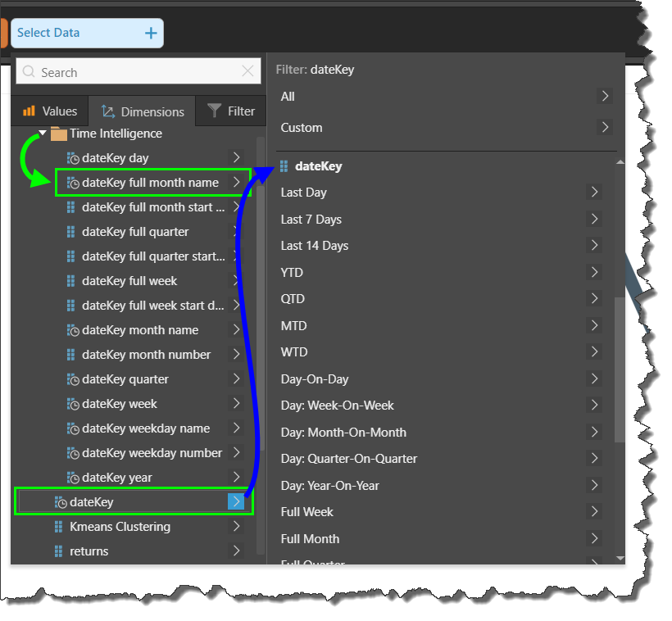Image resolution: width=672 pixels, height=621 pixels.
Task: Switch to the Filter tab
Action: 231,111
